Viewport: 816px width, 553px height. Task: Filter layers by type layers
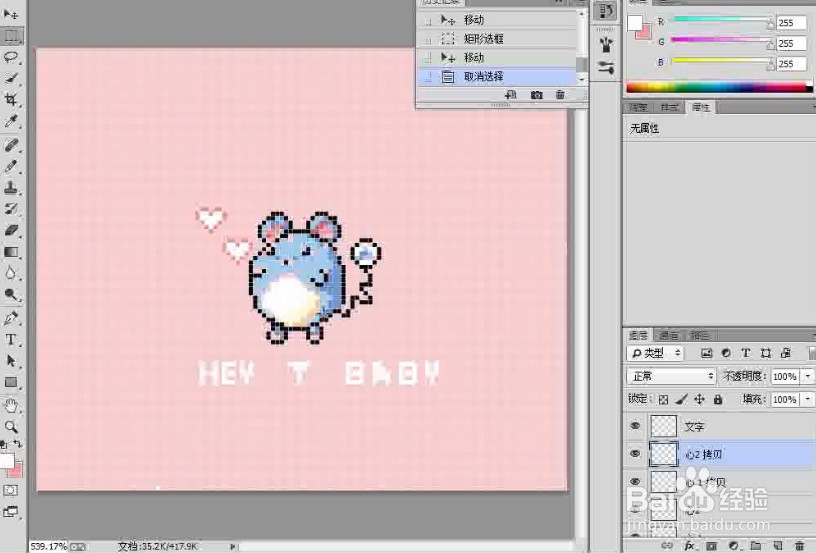coord(746,353)
